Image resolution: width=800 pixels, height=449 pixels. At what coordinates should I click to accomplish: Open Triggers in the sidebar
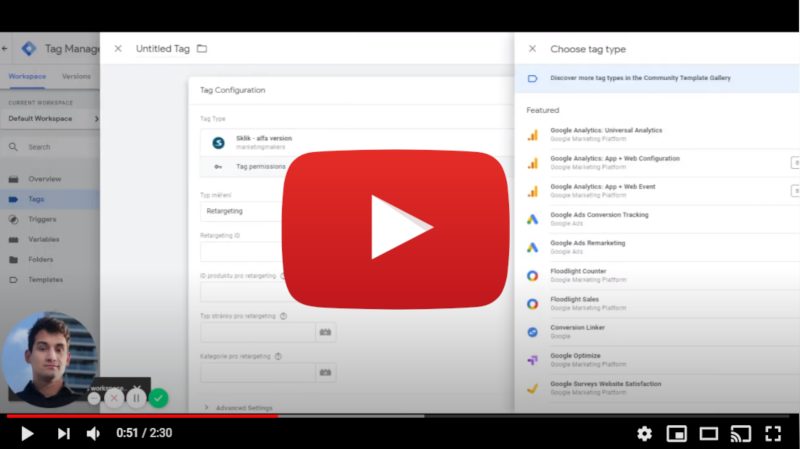pos(50,219)
